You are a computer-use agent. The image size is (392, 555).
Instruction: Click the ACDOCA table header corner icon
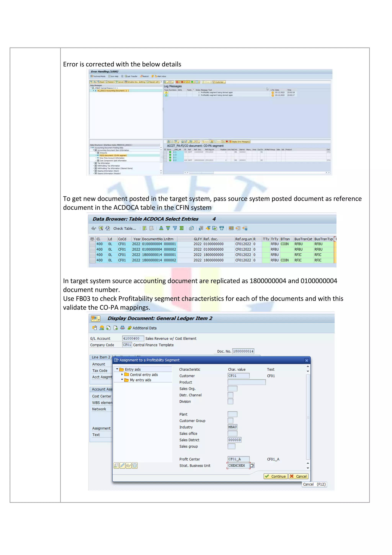click(92, 239)
